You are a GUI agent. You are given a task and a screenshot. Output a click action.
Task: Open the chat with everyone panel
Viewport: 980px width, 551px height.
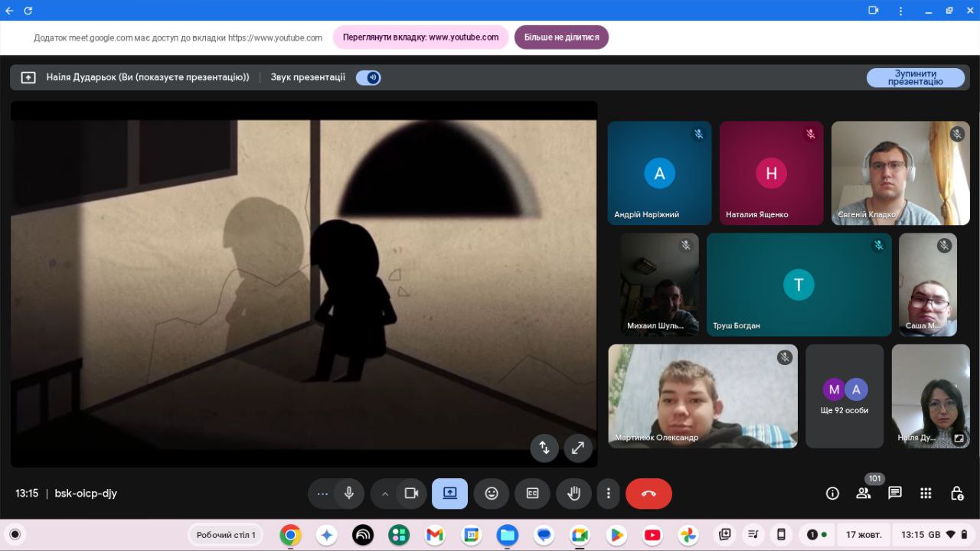894,494
